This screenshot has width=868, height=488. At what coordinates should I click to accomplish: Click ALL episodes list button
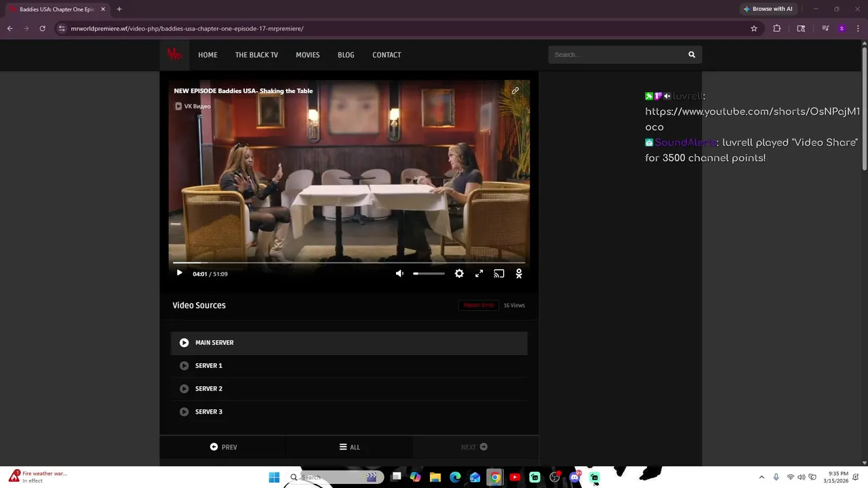(x=349, y=447)
